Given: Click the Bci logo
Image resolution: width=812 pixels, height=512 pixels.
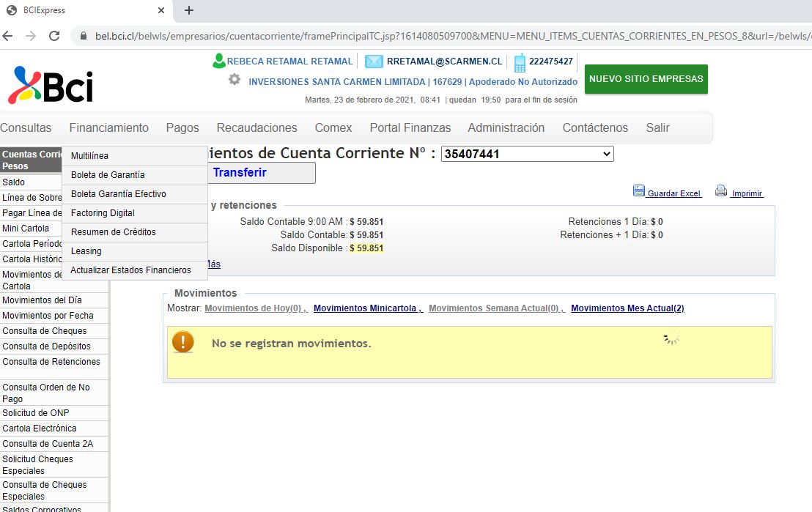Looking at the screenshot, I should (51, 85).
